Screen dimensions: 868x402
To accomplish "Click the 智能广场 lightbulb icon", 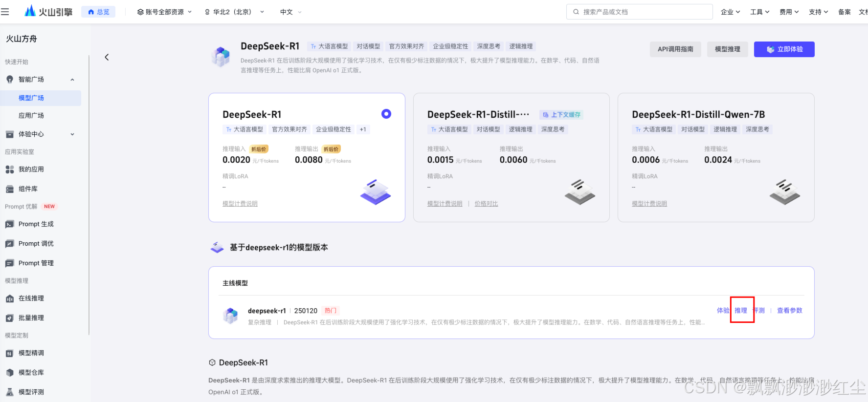I will pos(10,79).
